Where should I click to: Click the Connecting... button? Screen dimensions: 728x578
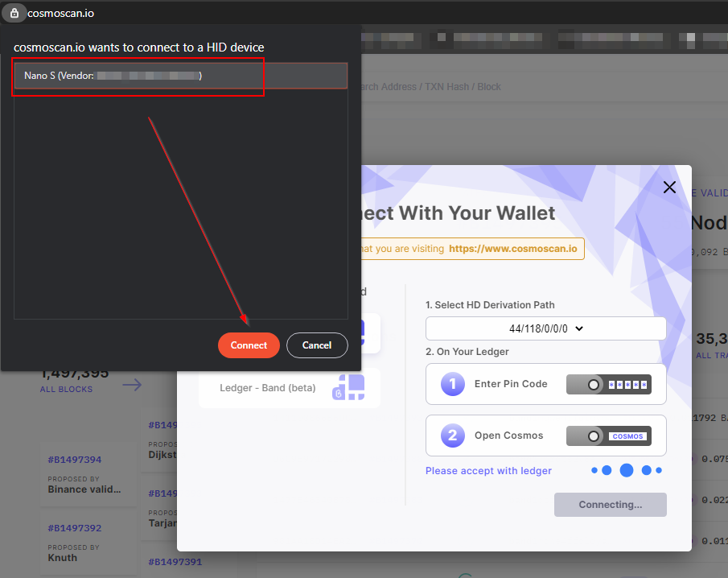(x=611, y=505)
